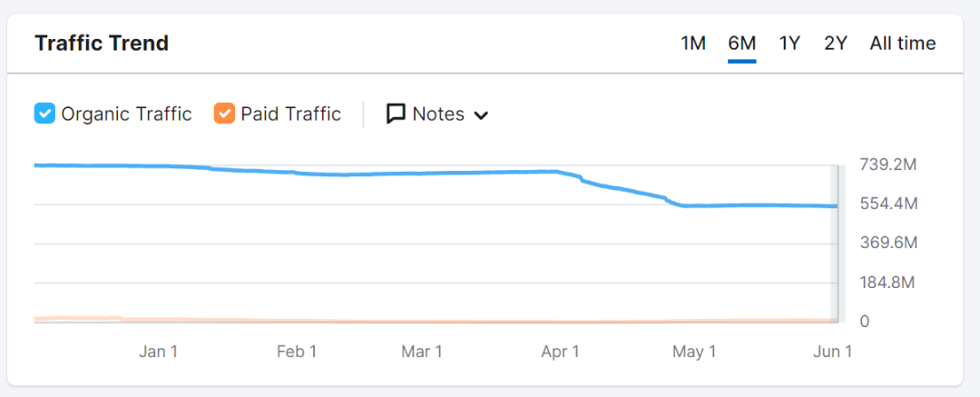Click the gray vertical marker at chart end
Viewport: 980px width, 397px height.
838,245
